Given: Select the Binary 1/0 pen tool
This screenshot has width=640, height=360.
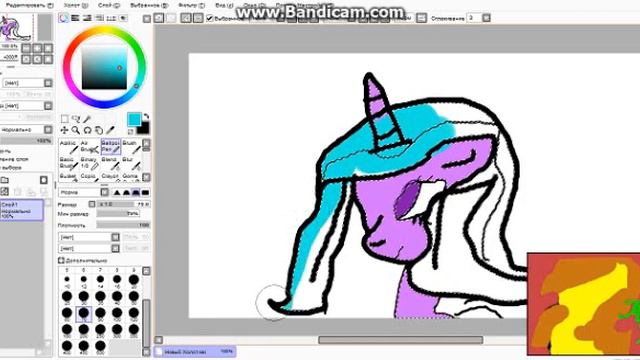Looking at the screenshot, I should (89, 163).
